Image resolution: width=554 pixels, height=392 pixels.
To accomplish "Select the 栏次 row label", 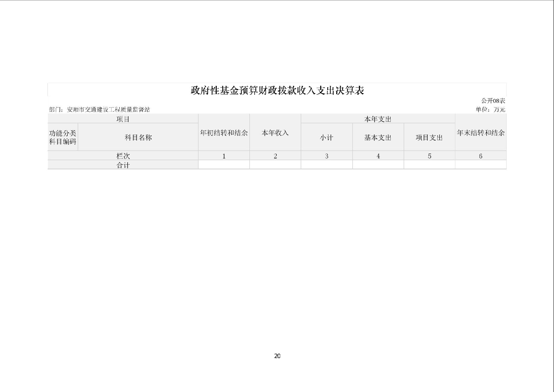I will 123,156.
